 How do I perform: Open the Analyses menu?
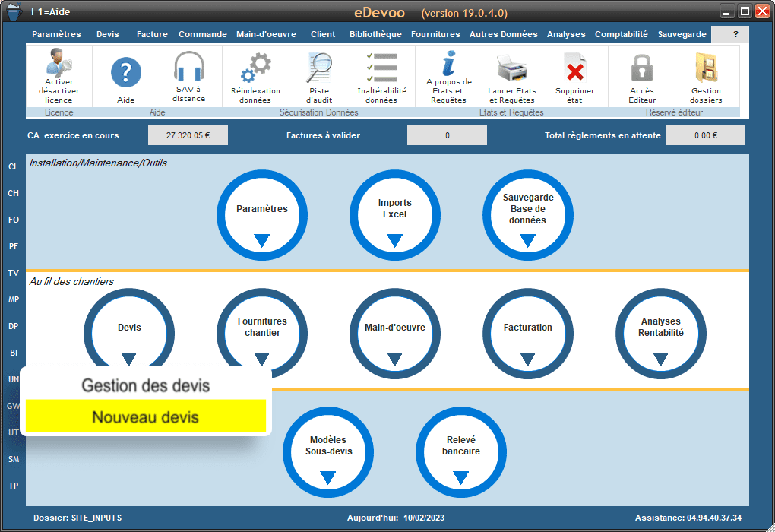point(566,34)
